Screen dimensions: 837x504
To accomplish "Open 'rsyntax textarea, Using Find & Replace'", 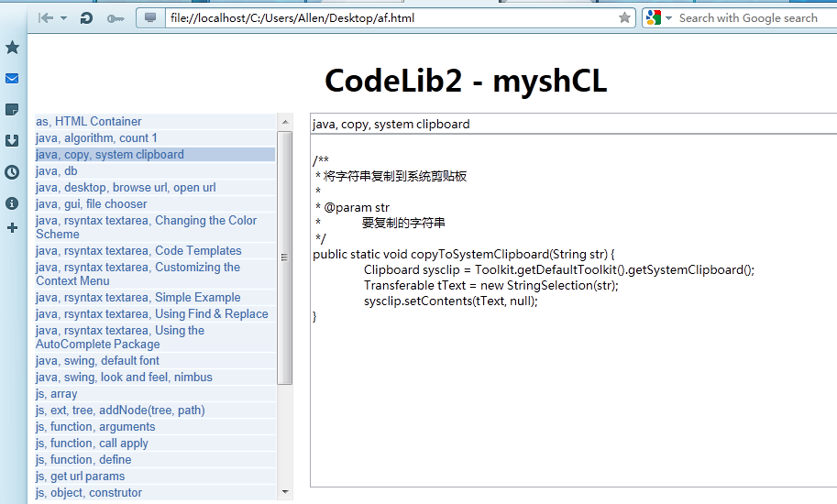I will click(155, 314).
